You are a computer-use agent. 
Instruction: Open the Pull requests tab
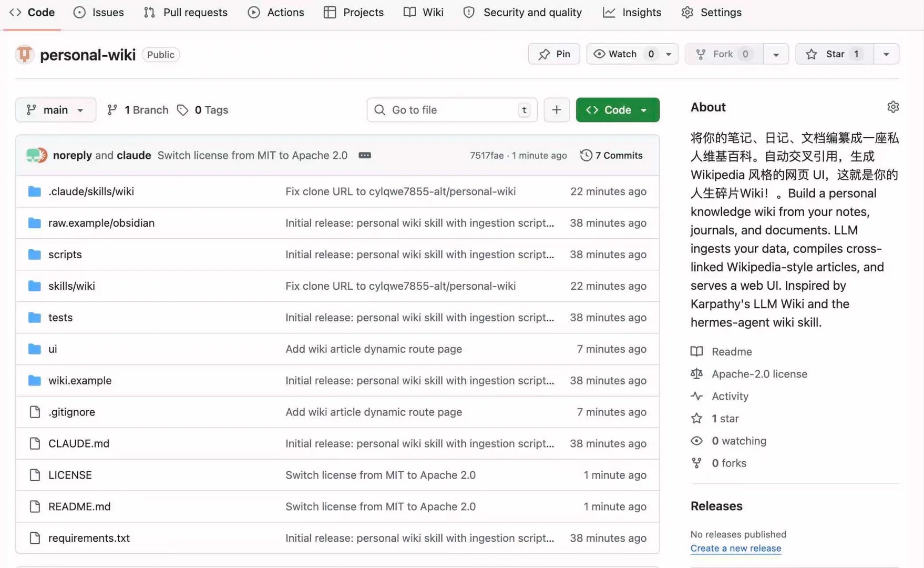[x=186, y=12]
